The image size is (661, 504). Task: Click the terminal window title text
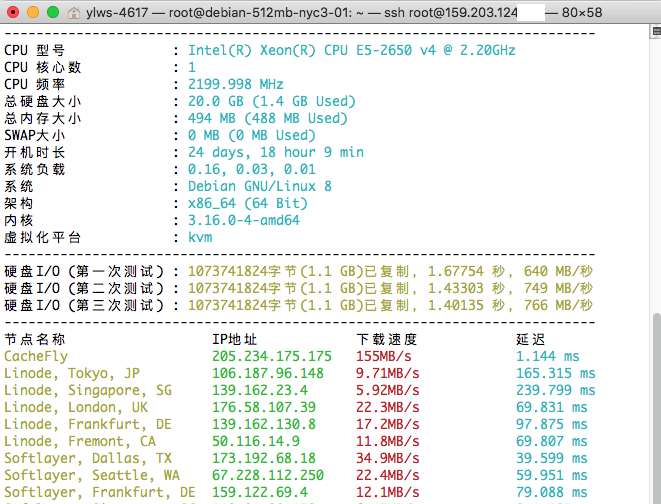coord(344,13)
